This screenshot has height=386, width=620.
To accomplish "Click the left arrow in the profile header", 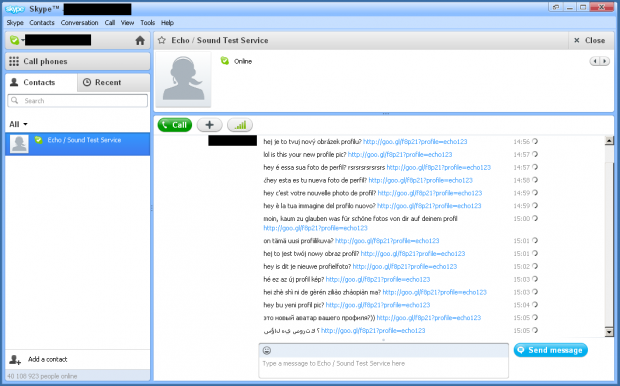I will pos(595,61).
